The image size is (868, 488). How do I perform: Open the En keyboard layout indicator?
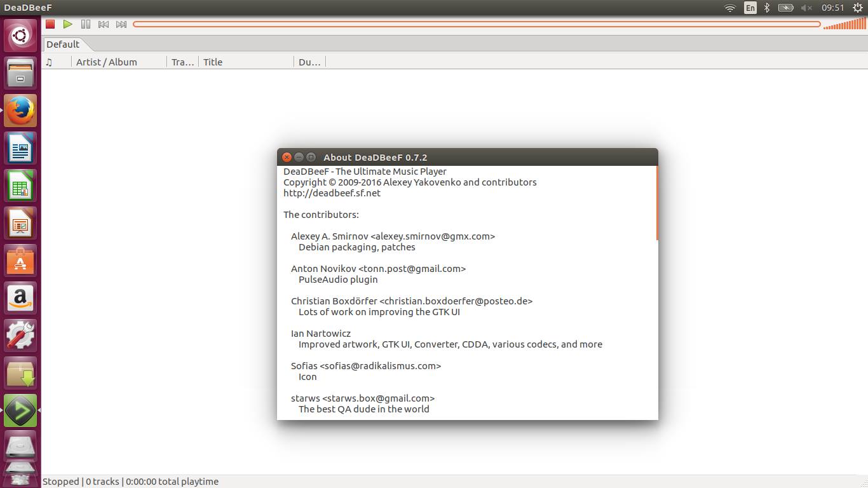tap(750, 8)
